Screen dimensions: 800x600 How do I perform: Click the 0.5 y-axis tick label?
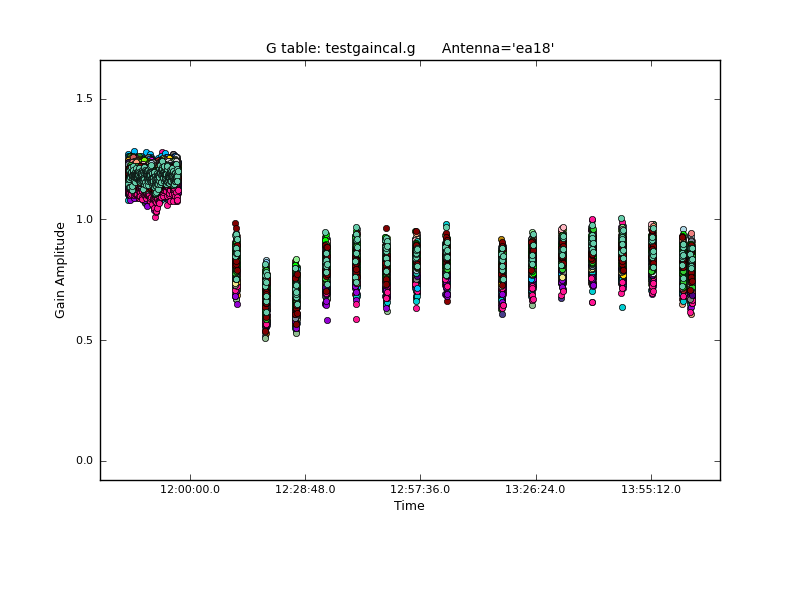coord(81,340)
